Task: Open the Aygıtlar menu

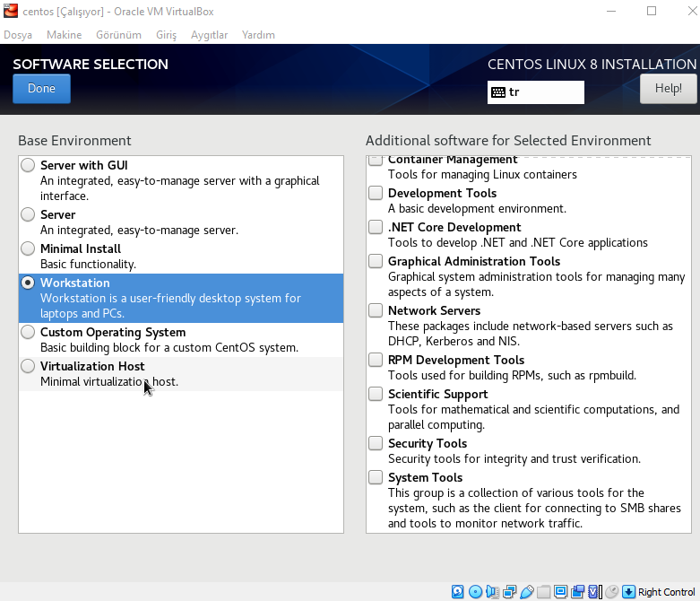Action: pos(210,35)
